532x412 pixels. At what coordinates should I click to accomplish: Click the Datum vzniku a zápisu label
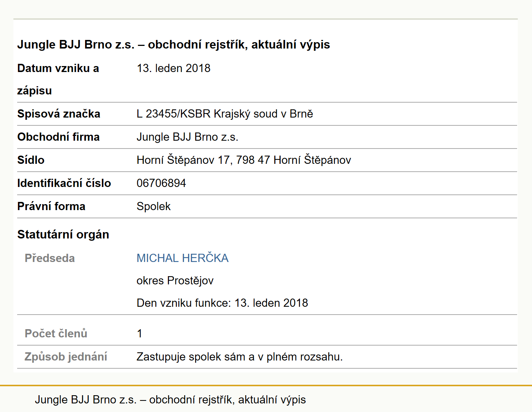pyautogui.click(x=58, y=79)
